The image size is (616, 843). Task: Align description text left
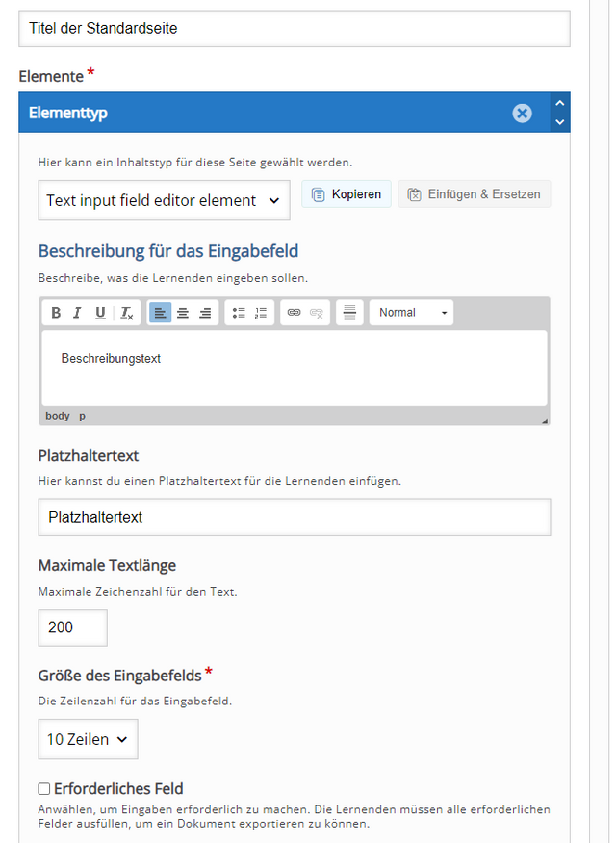[x=160, y=313]
